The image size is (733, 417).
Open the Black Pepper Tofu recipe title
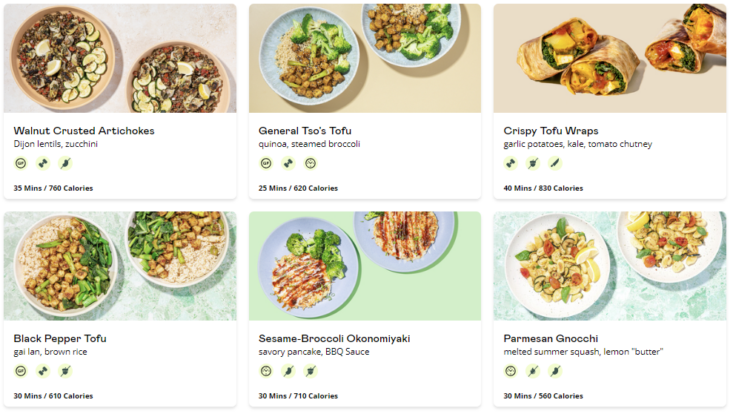click(x=60, y=338)
